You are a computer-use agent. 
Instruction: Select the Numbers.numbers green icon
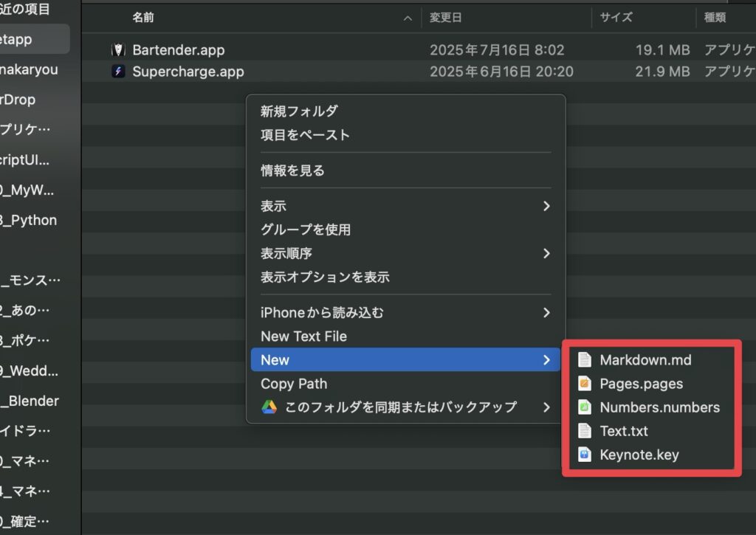pos(585,407)
